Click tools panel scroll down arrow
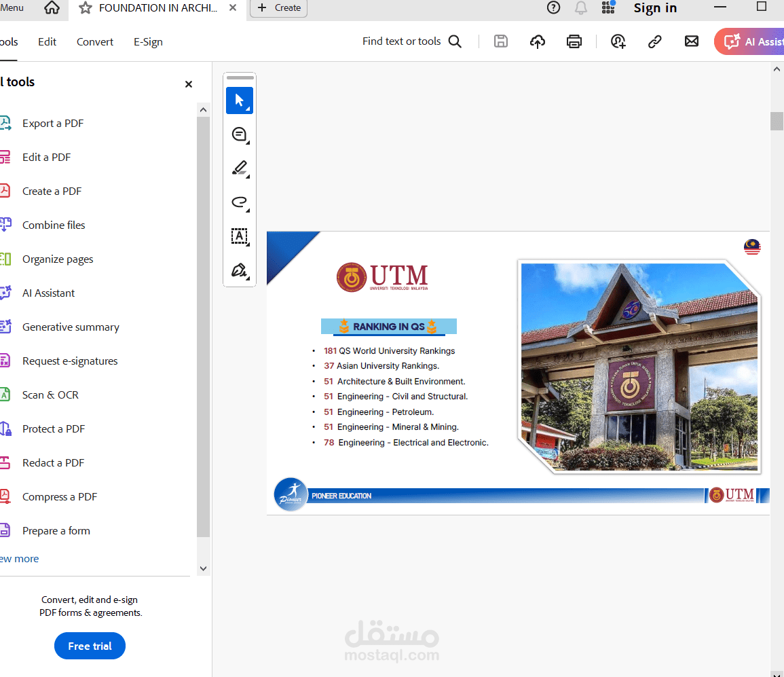 pos(203,568)
